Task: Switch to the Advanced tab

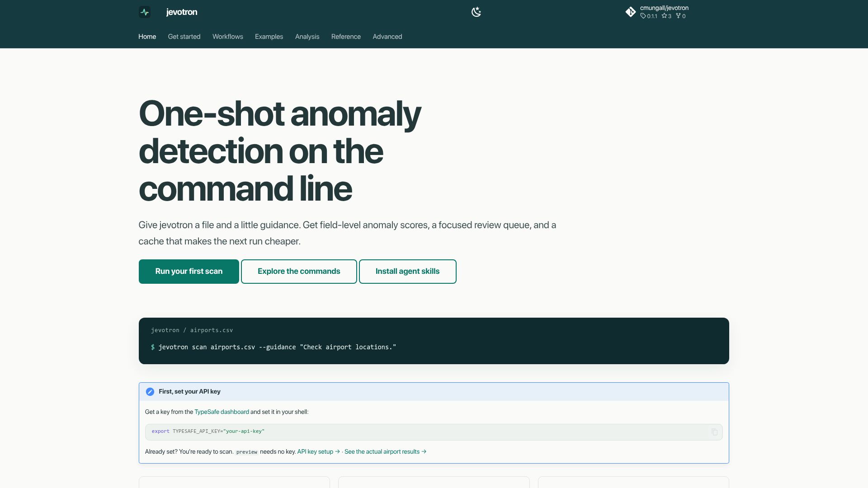Action: click(x=387, y=37)
